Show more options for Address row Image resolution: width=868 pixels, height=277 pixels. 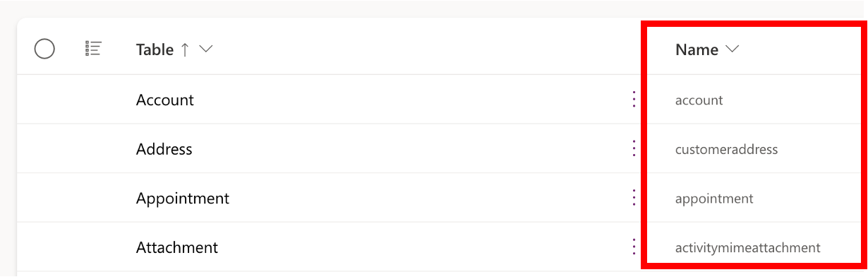634,149
